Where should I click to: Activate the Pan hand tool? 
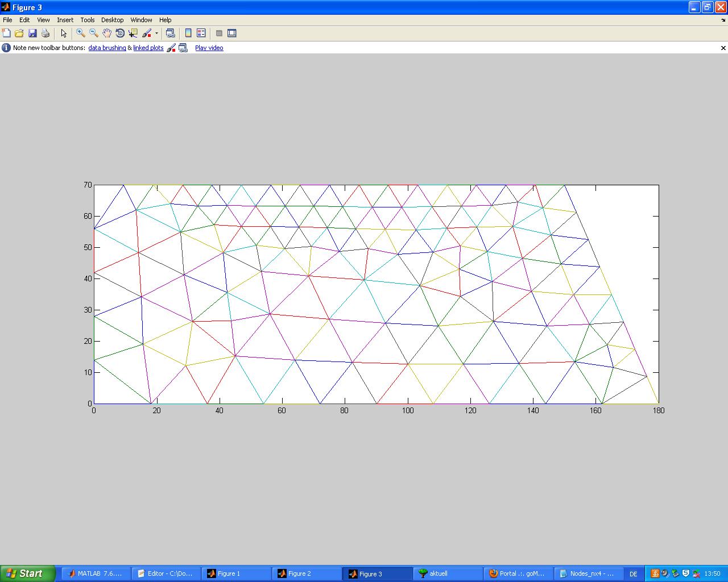point(107,34)
